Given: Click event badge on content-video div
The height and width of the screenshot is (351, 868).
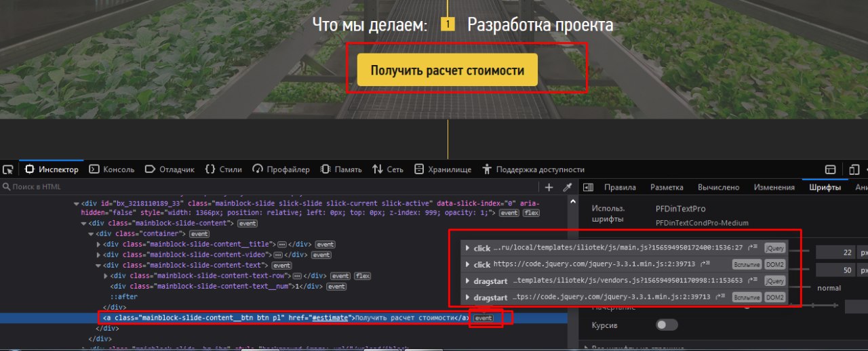Looking at the screenshot, I should pos(321,255).
